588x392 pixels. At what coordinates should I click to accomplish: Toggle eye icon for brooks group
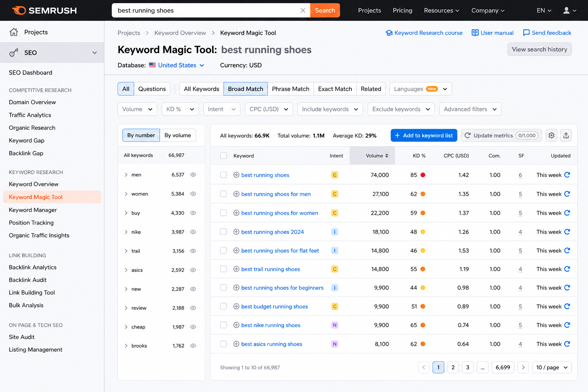click(193, 346)
